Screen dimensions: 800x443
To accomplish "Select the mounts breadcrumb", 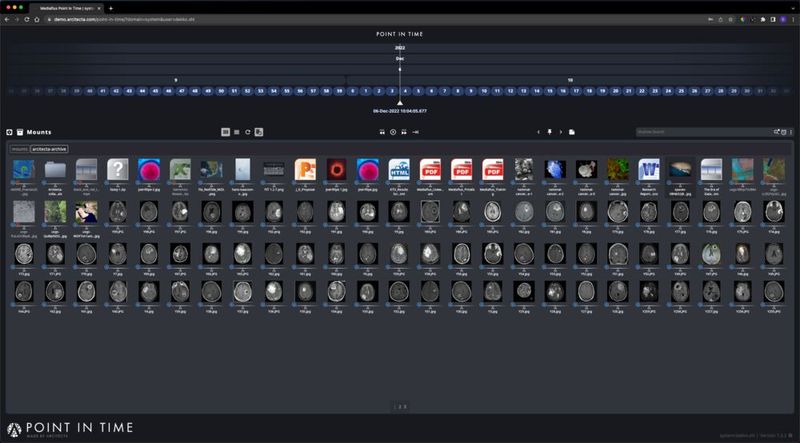I will coord(19,149).
